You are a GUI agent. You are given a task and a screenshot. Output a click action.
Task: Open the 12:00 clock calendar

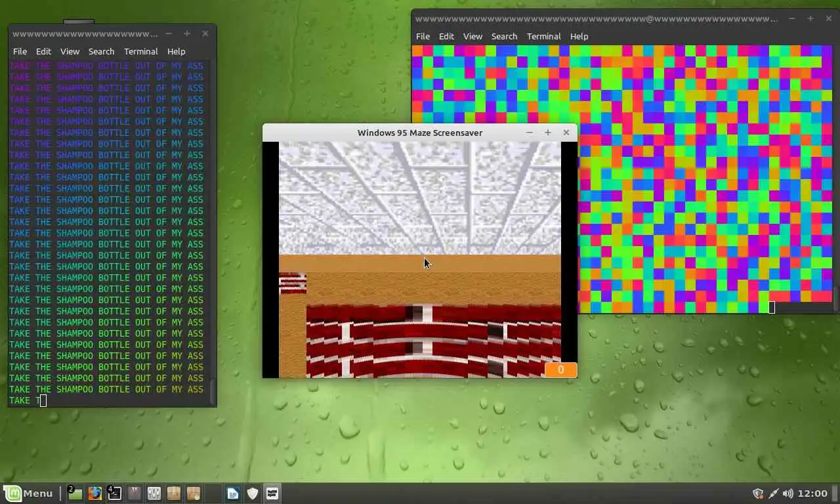click(814, 493)
